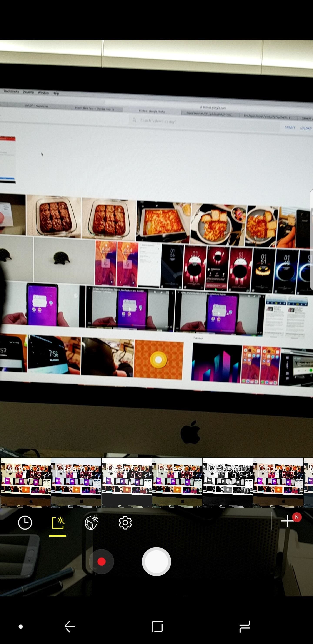Choose the Classic black-and-white filter
Viewport: 313px width, 644px height.
[x=228, y=482]
